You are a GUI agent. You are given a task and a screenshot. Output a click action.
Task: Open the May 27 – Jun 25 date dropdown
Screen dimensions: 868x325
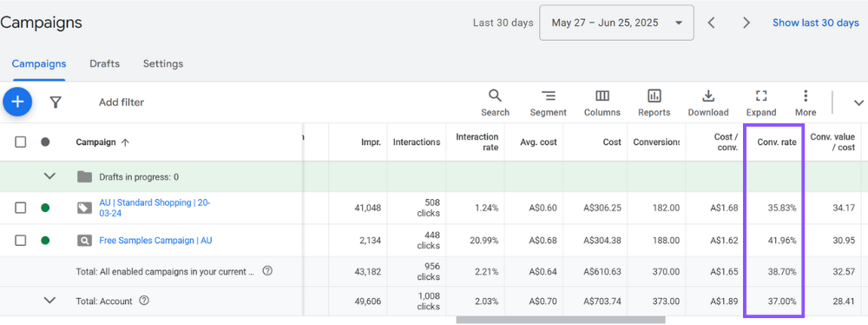(x=616, y=23)
